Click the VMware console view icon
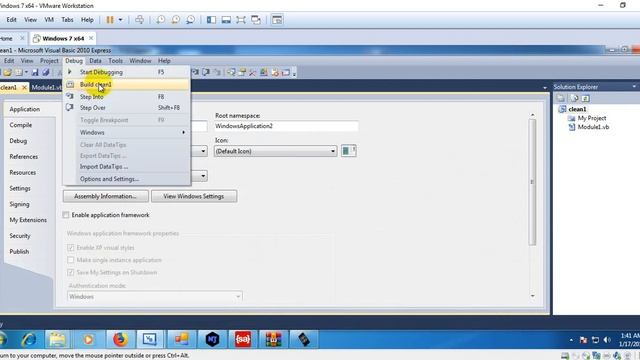 click(277, 20)
